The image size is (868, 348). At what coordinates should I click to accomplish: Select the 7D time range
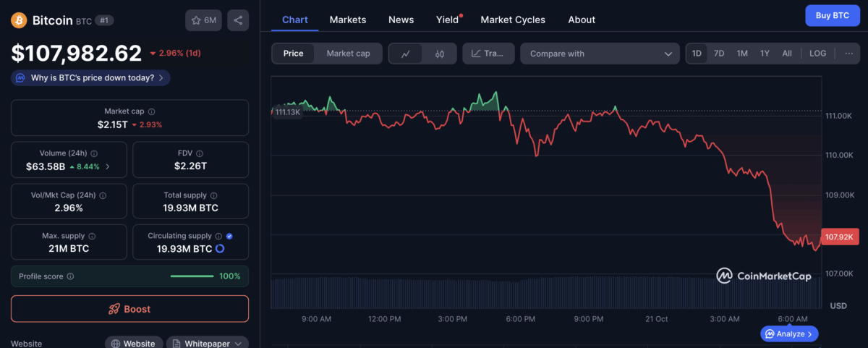(719, 54)
